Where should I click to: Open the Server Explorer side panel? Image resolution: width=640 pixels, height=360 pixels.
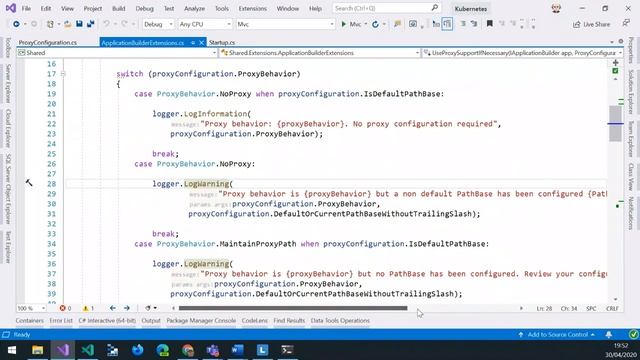[x=8, y=84]
